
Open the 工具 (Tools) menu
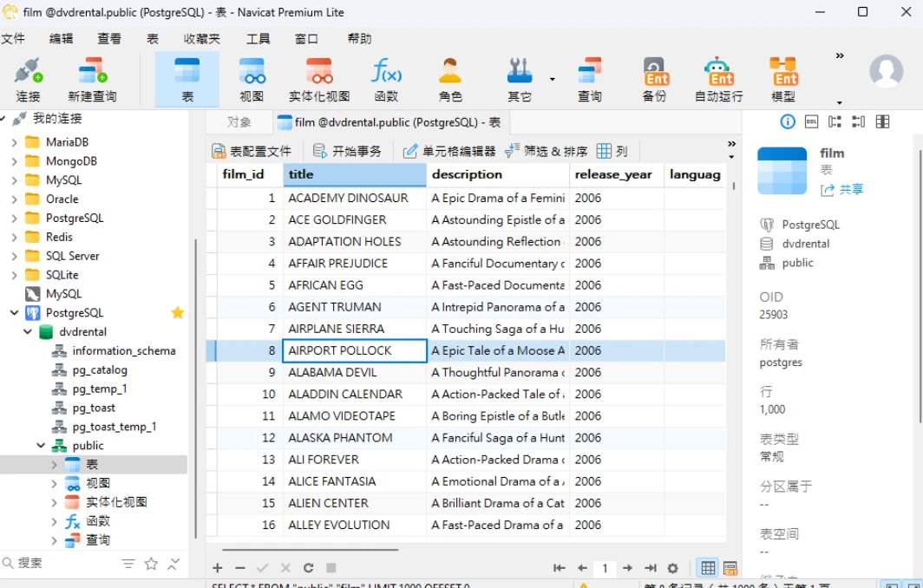point(258,39)
